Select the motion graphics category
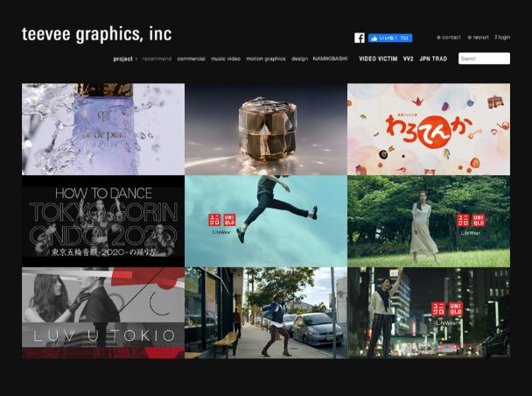The image size is (532, 396). pos(266,59)
